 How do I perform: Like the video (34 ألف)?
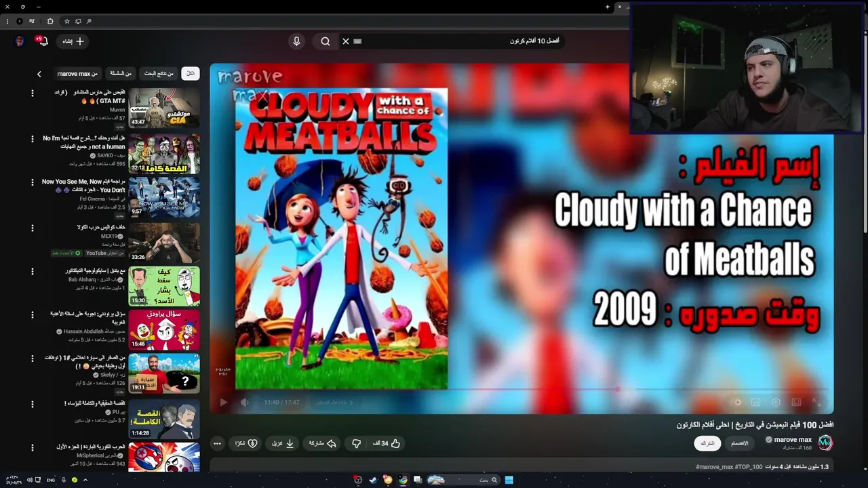(x=387, y=443)
